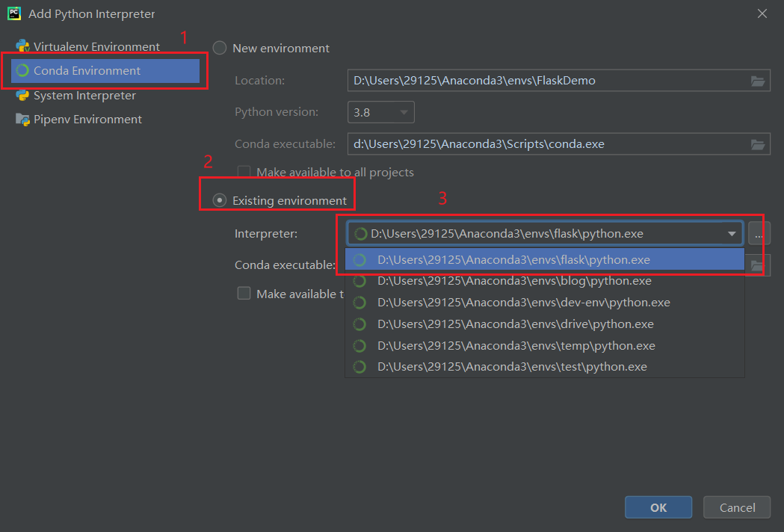Click conda icon beside the dev-env entry

(359, 303)
